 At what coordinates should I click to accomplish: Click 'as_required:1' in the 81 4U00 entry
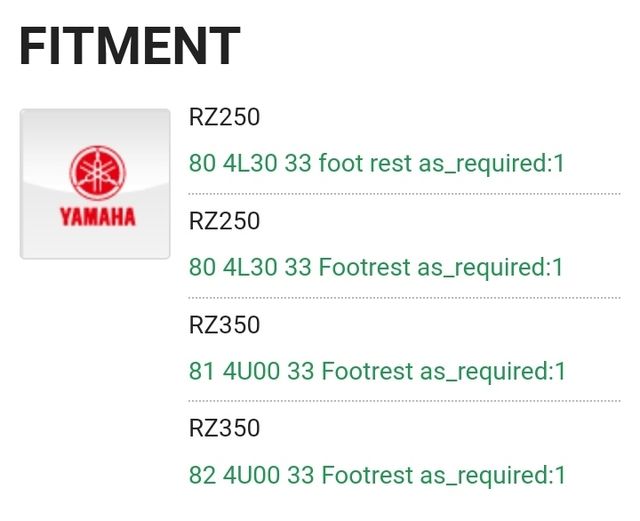tap(493, 371)
